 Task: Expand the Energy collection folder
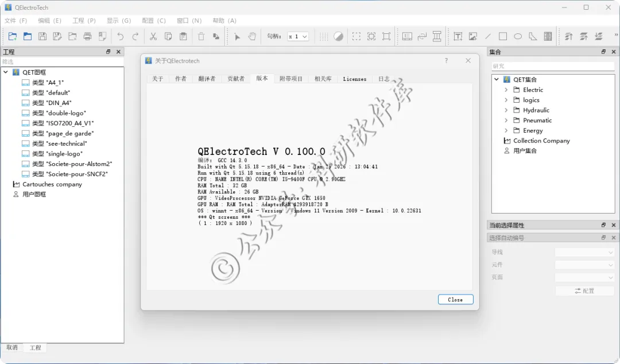coord(506,130)
